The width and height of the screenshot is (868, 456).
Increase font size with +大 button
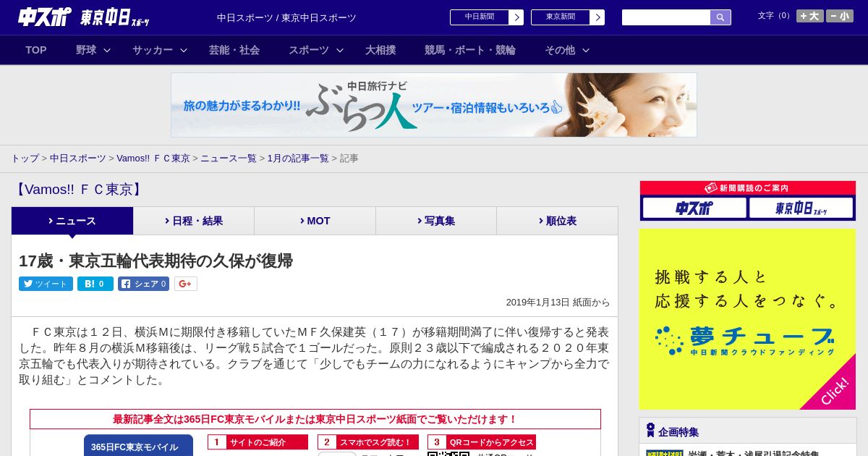click(810, 16)
